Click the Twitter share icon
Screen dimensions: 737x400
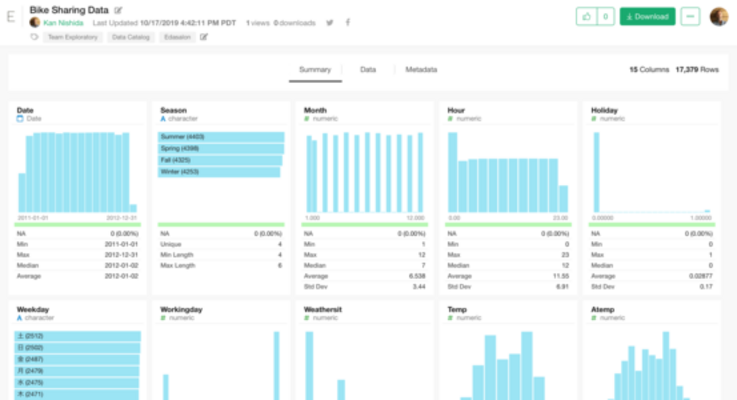(x=330, y=22)
